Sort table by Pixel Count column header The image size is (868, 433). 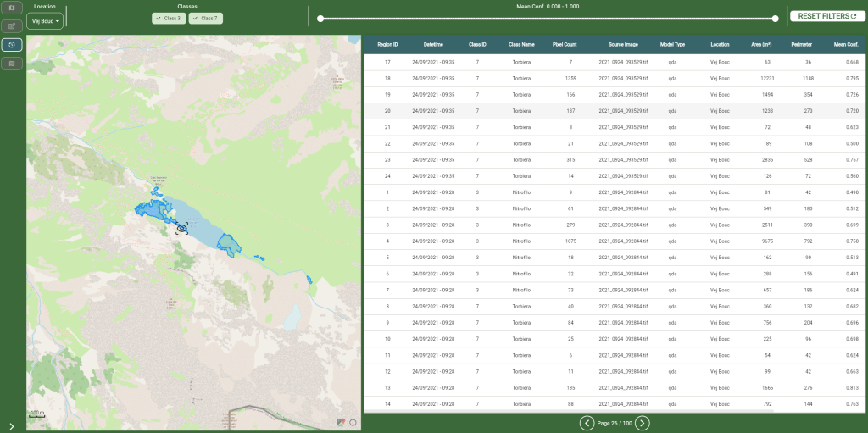565,44
